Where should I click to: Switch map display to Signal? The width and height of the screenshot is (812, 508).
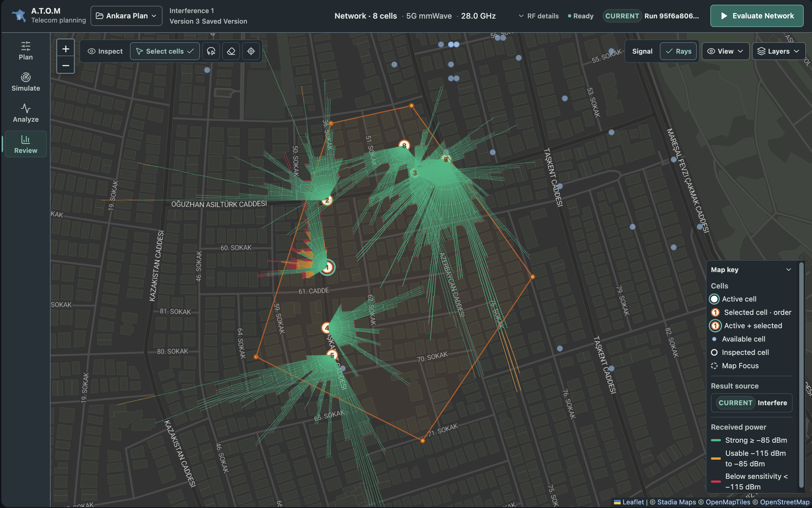click(642, 51)
